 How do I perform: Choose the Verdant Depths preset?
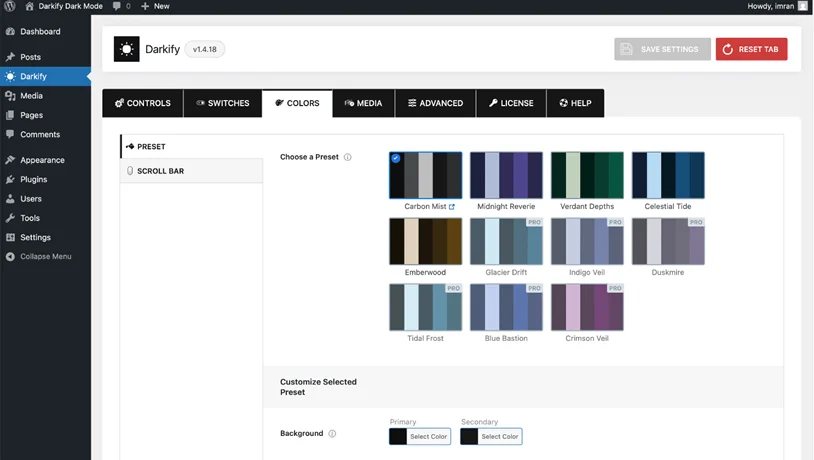coord(587,175)
